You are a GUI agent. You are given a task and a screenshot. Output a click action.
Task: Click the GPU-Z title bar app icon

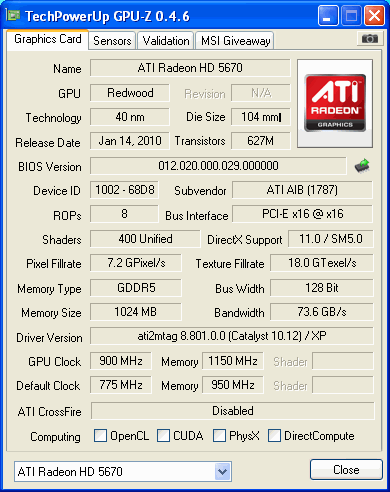point(13,15)
